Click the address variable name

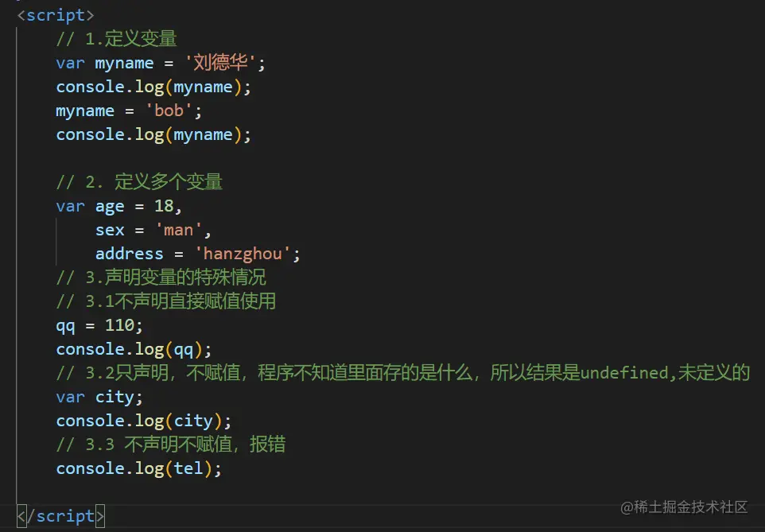pyautogui.click(x=130, y=254)
